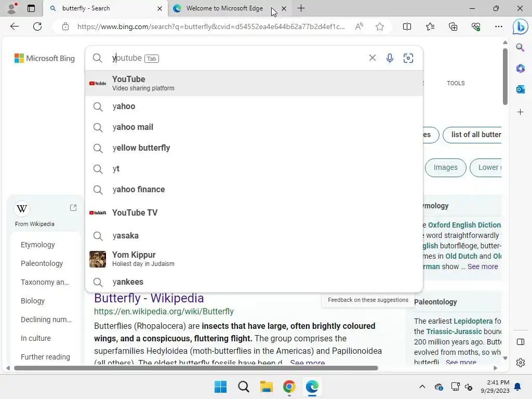Open a new tab
Viewport: 532px width, 399px height.
[301, 8]
